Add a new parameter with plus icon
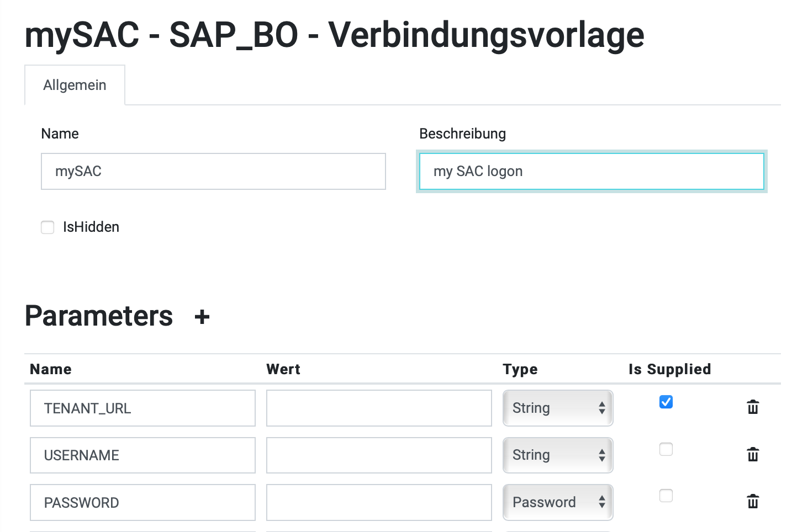 tap(202, 317)
